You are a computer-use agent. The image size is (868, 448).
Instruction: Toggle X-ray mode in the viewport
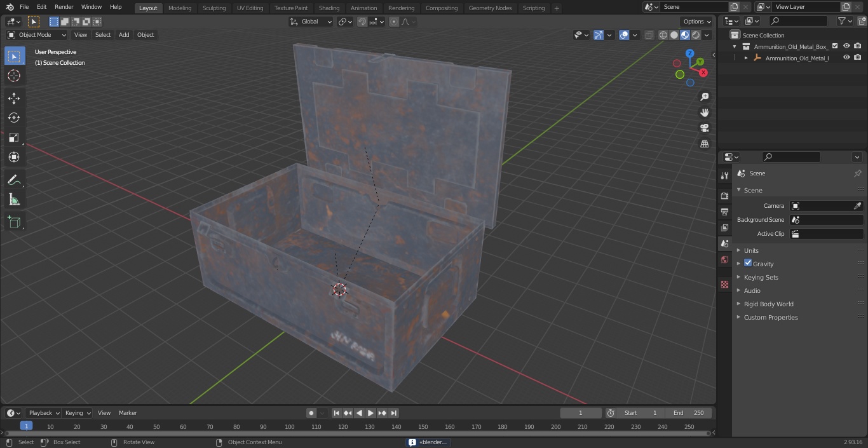pos(649,35)
